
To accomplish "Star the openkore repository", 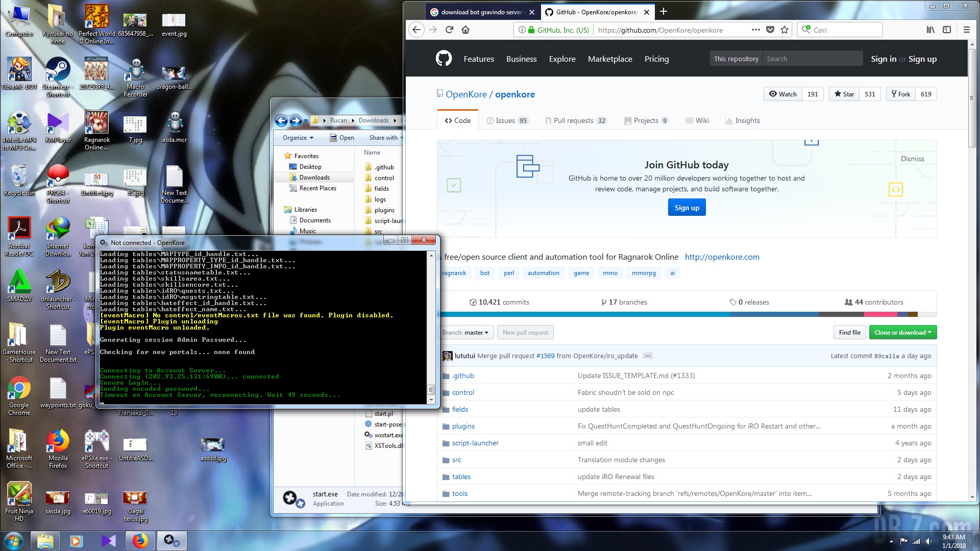I will point(844,94).
